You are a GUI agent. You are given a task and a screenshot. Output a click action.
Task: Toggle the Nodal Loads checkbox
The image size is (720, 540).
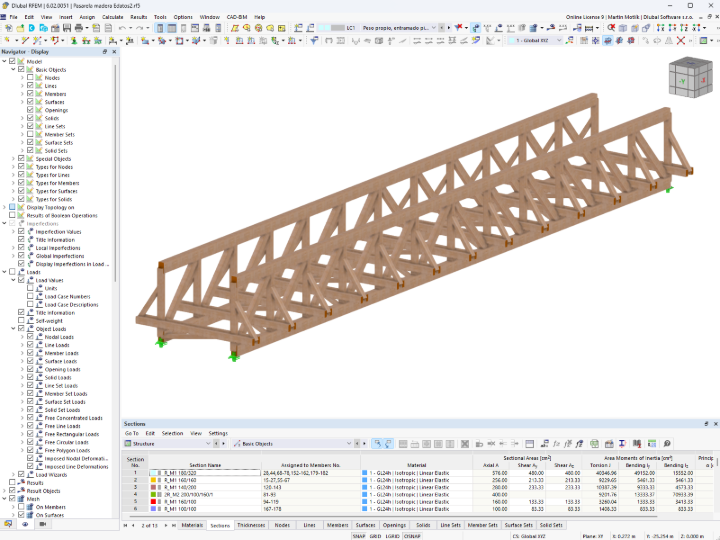coord(30,337)
